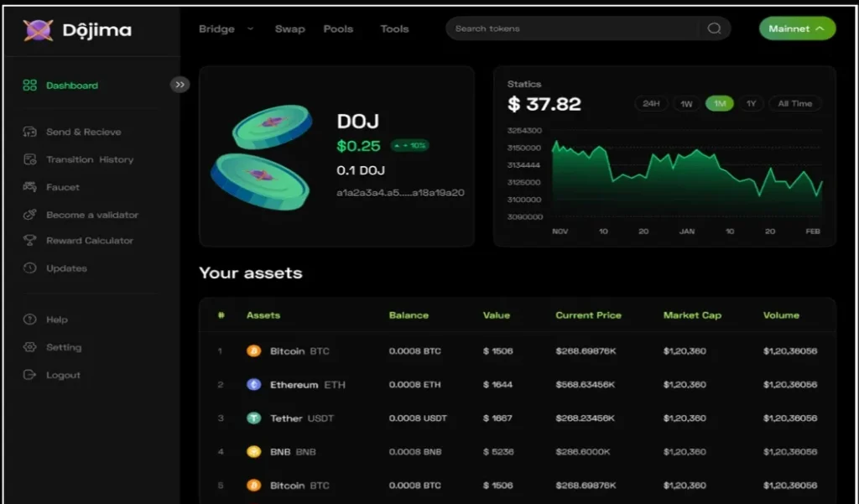Click the Dojima logo icon
Viewport: 859px width, 504px height.
(x=38, y=29)
